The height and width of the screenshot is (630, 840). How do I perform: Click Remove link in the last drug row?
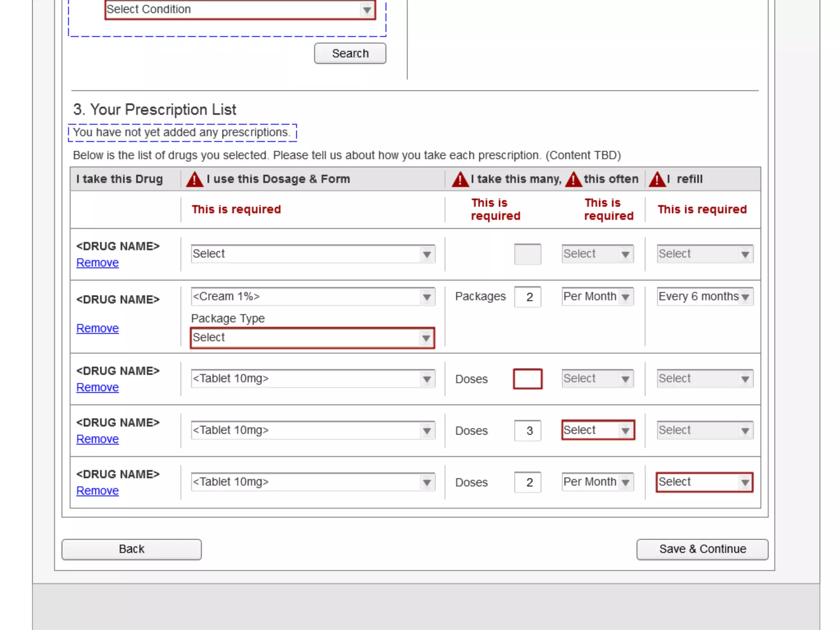pos(98,491)
